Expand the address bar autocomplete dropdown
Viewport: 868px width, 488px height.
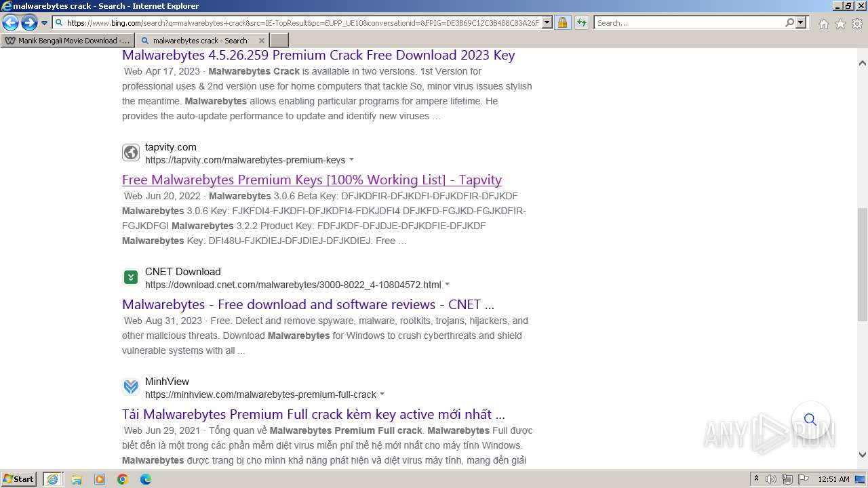coord(547,23)
